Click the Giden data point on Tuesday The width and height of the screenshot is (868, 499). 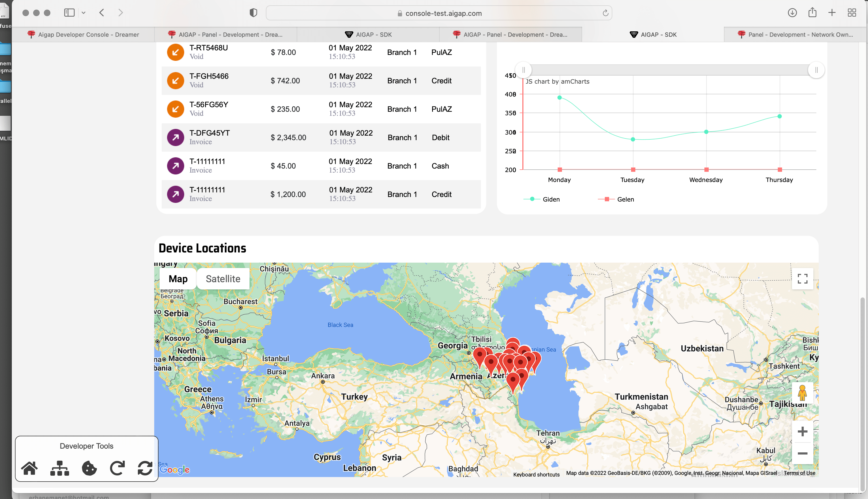tap(633, 139)
